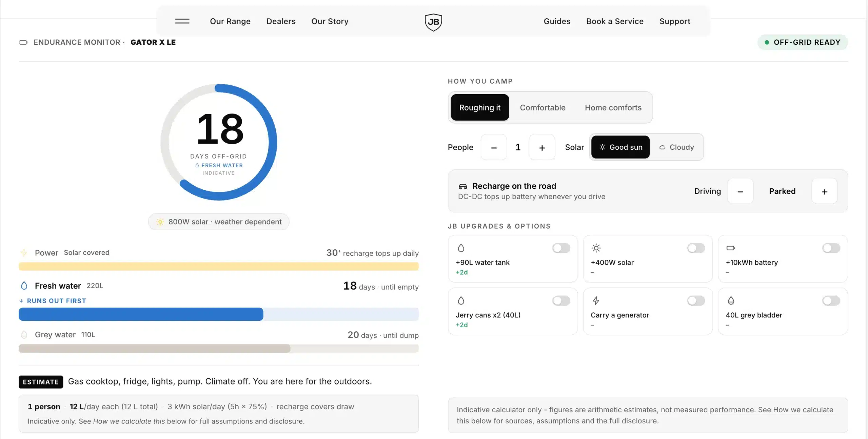Select Good sun solar condition
Viewport: 868px width, 439px height.
pyautogui.click(x=620, y=147)
